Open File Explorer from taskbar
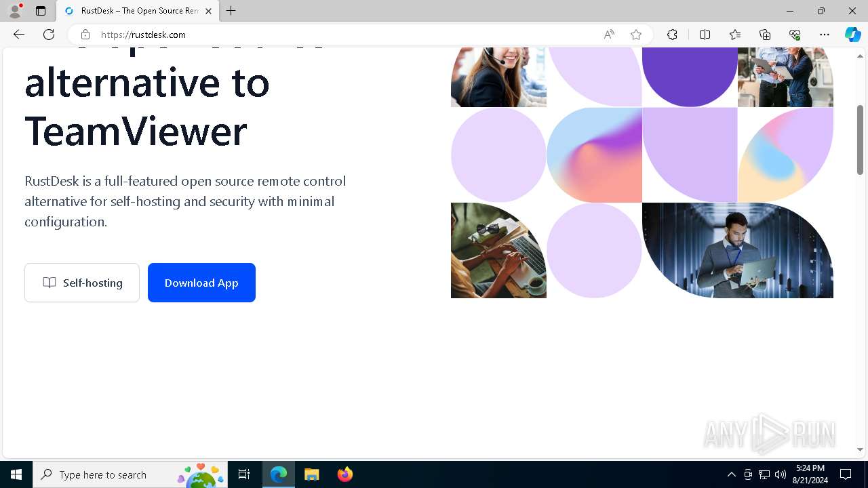 tap(312, 474)
